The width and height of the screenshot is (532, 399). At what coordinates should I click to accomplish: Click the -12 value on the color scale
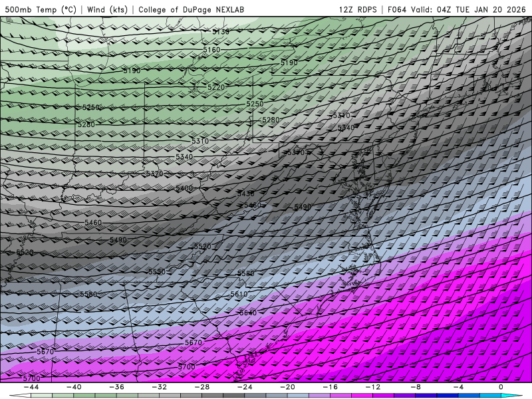click(373, 387)
